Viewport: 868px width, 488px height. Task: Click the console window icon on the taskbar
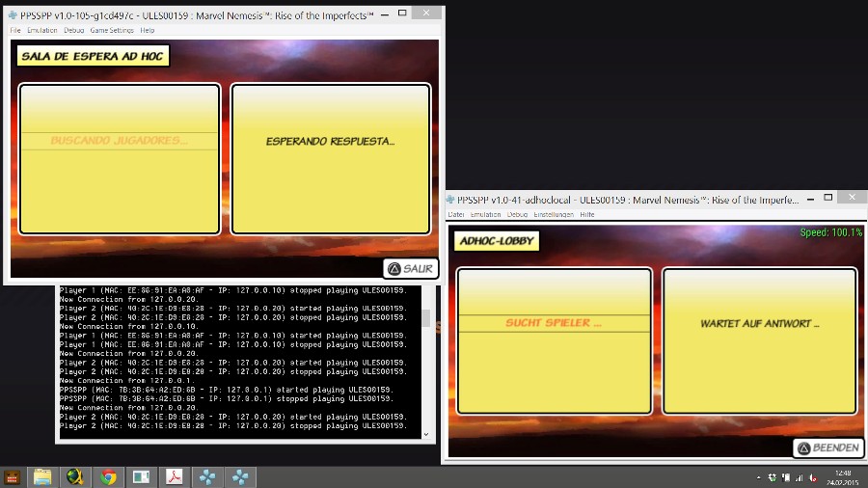coord(141,476)
